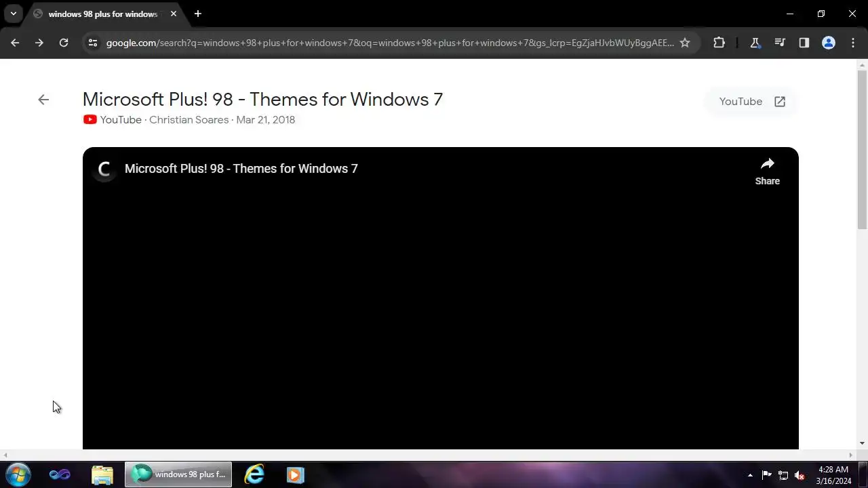Open the tab search dropdown arrow
This screenshot has width=868, height=488.
click(13, 14)
